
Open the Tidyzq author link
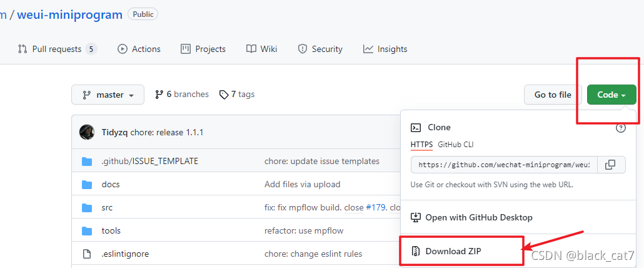[x=114, y=132]
